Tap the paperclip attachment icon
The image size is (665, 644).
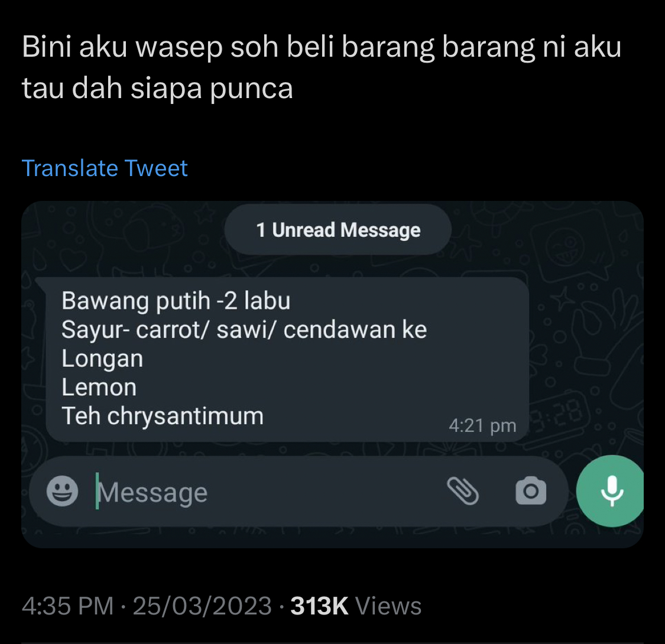coord(463,491)
